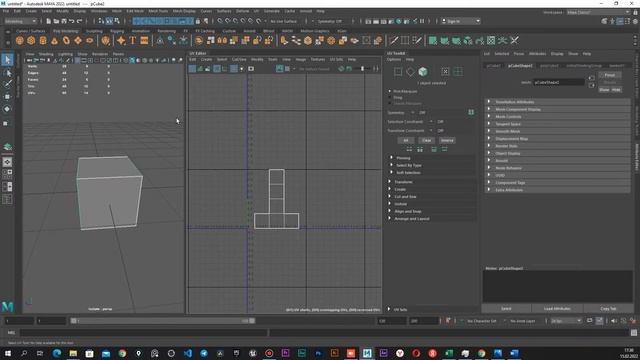The image size is (640, 360).
Task: Click the Clear button in UV Toolkit
Action: pos(427,140)
